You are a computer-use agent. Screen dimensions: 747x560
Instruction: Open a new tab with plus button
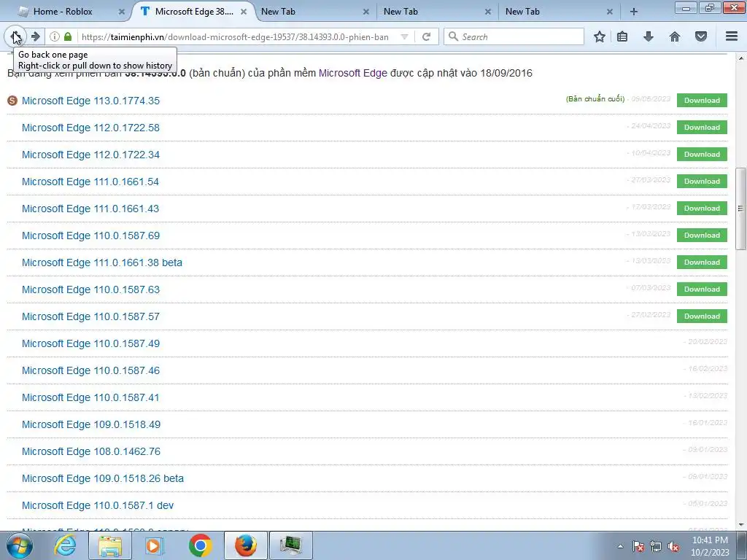pos(634,12)
